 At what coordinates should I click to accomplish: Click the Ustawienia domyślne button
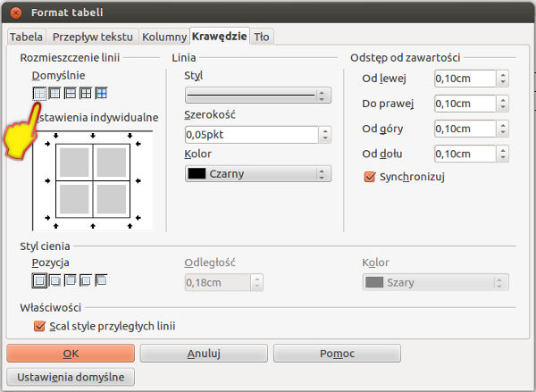coord(71,377)
